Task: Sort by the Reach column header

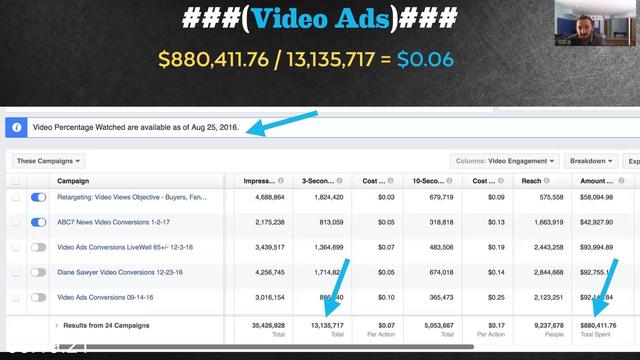Action: pyautogui.click(x=531, y=181)
